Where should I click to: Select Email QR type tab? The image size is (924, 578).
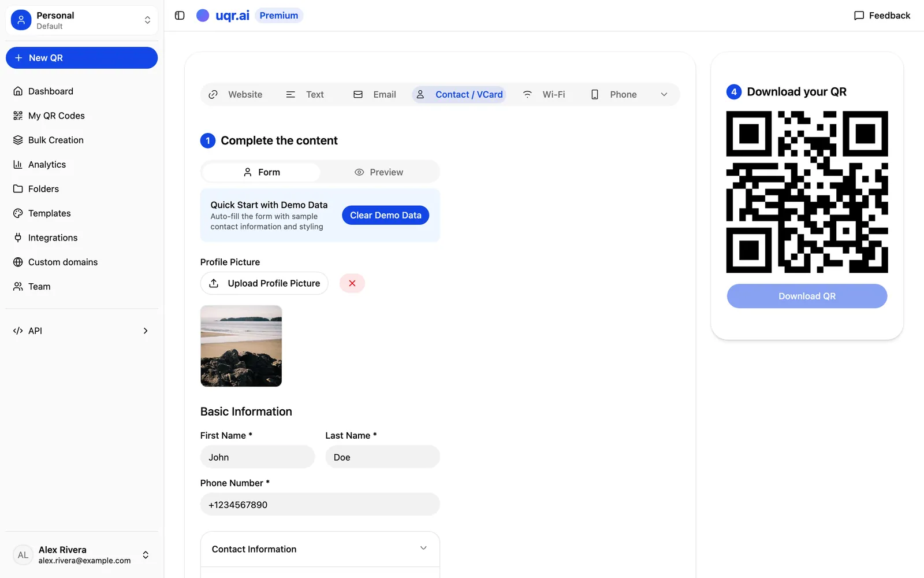pyautogui.click(x=375, y=94)
